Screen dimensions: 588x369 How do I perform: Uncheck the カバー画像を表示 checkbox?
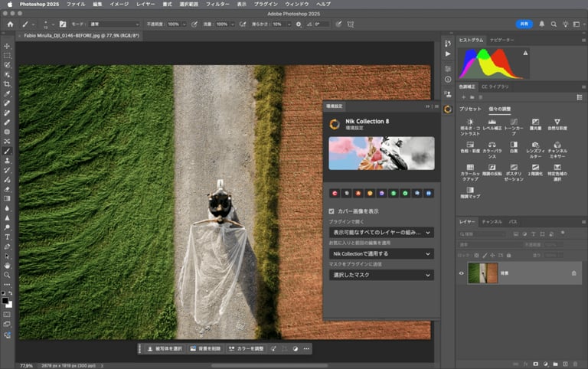click(332, 211)
